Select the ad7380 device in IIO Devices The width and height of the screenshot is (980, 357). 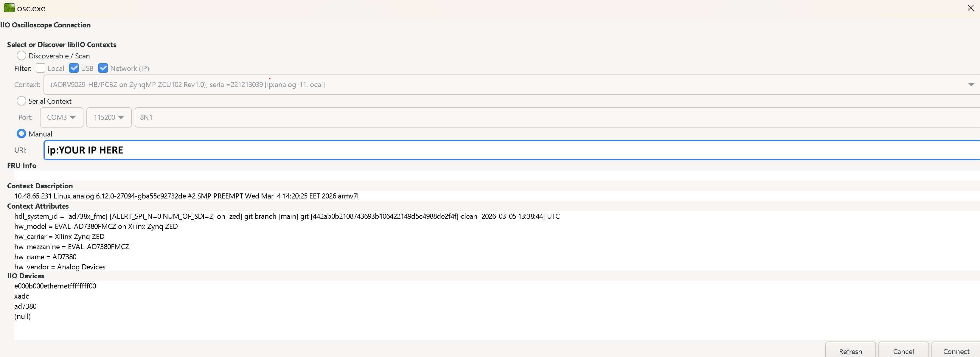point(25,306)
